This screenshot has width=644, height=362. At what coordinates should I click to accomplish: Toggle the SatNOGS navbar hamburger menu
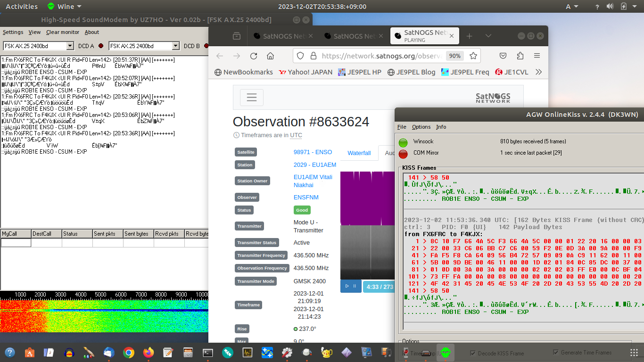click(x=252, y=98)
